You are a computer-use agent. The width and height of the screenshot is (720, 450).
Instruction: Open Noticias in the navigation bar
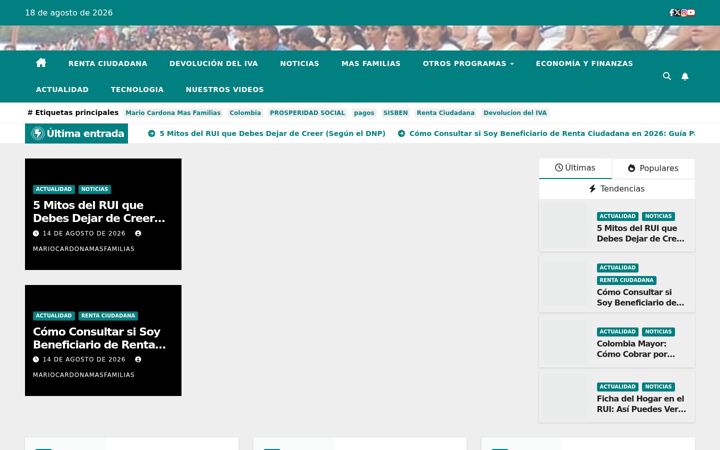click(x=299, y=63)
